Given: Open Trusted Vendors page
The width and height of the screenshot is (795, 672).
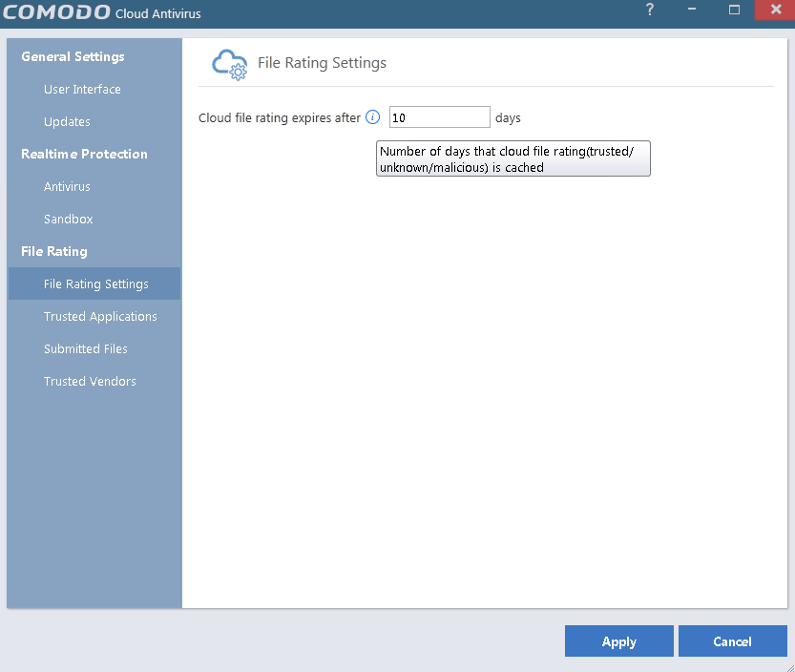Looking at the screenshot, I should pyautogui.click(x=90, y=382).
